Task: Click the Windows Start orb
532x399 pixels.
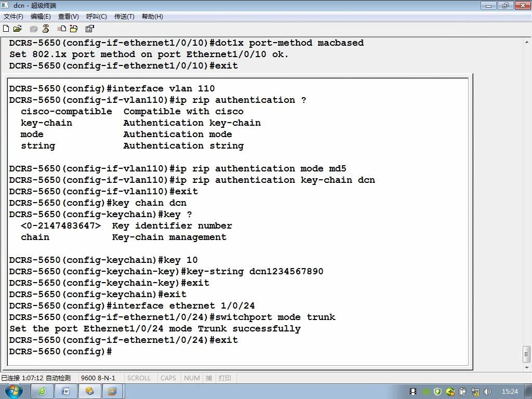Action: click(14, 391)
